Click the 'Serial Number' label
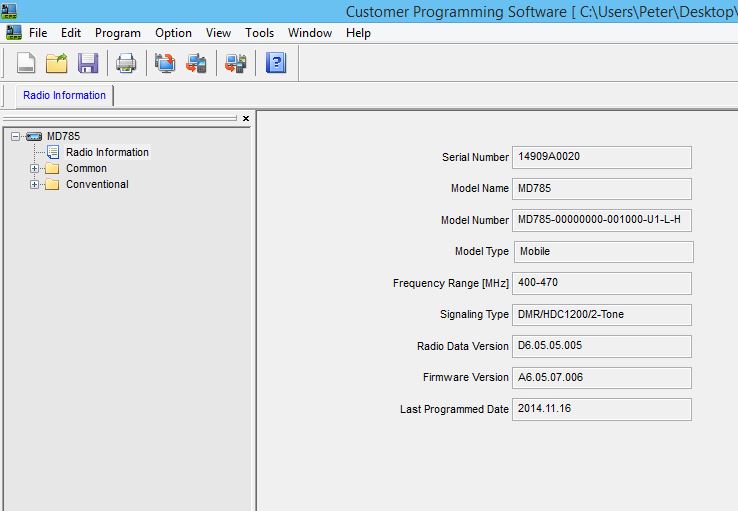The height and width of the screenshot is (511, 738). [x=475, y=157]
